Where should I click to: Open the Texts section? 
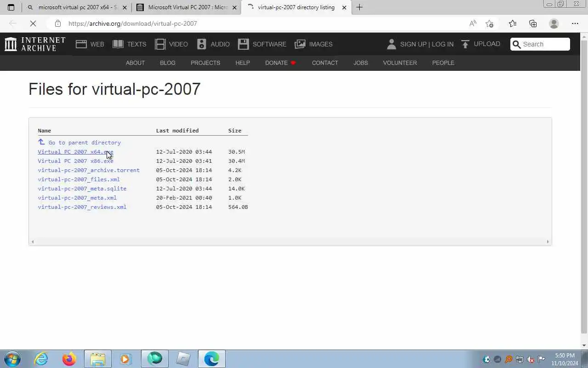click(x=129, y=44)
